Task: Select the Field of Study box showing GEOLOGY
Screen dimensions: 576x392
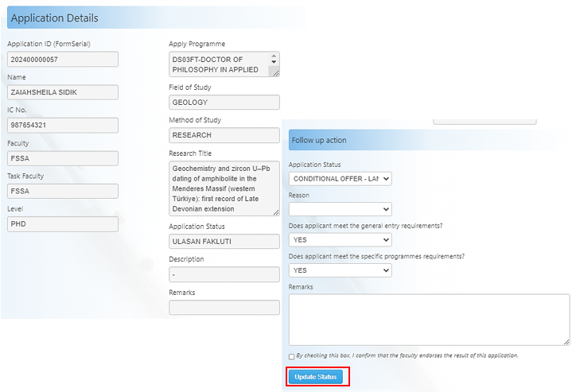Action: (224, 103)
